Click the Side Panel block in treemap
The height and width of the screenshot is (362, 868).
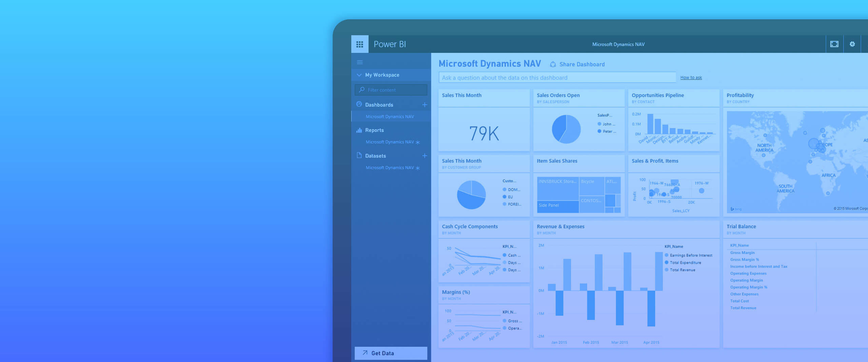pyautogui.click(x=558, y=207)
